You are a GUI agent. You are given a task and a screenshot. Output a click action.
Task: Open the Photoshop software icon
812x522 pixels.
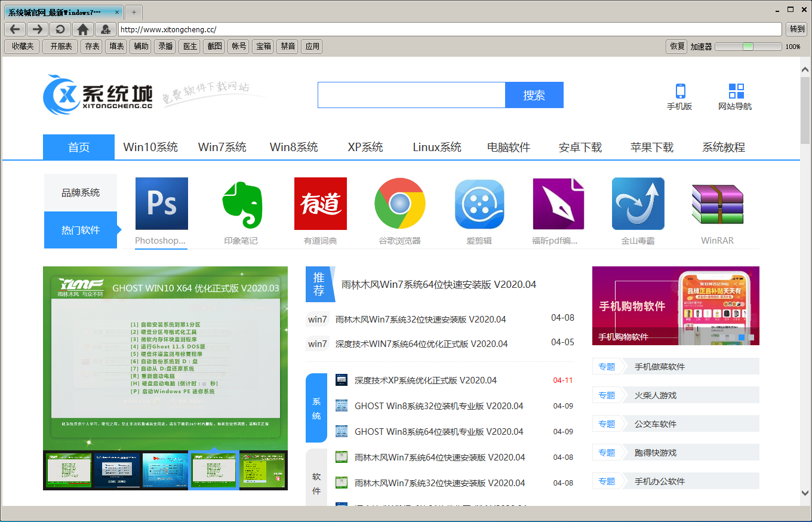point(162,204)
